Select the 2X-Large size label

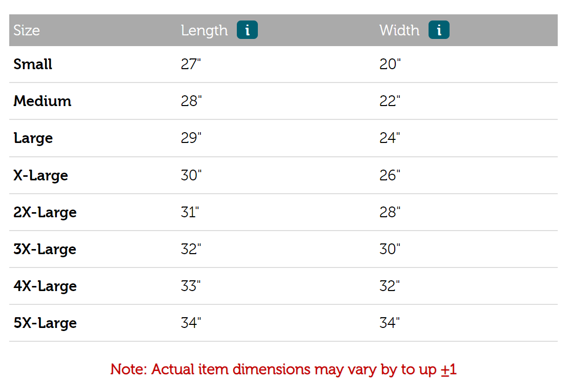click(45, 212)
